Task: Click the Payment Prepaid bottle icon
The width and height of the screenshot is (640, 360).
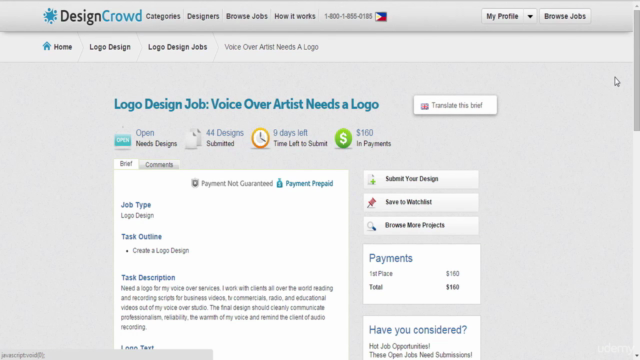Action: tap(280, 183)
